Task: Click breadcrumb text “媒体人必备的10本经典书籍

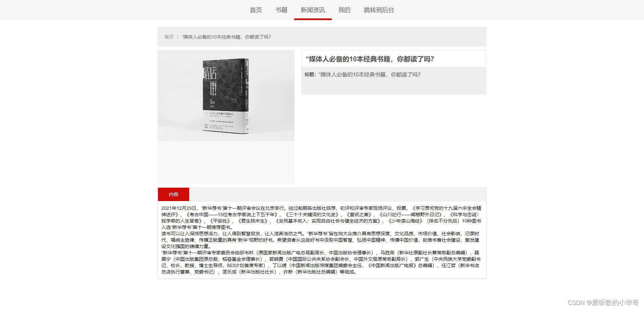Action: coord(226,37)
